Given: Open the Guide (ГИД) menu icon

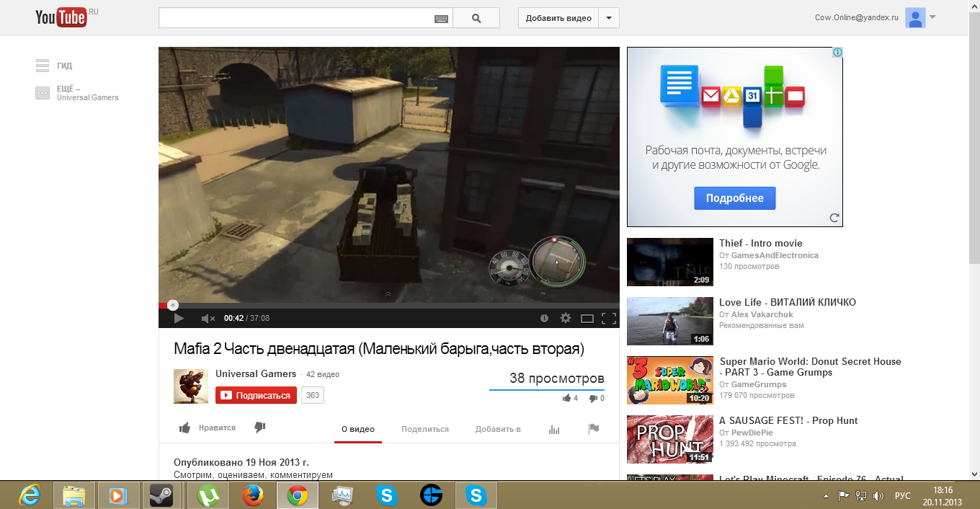Looking at the screenshot, I should click(x=43, y=66).
